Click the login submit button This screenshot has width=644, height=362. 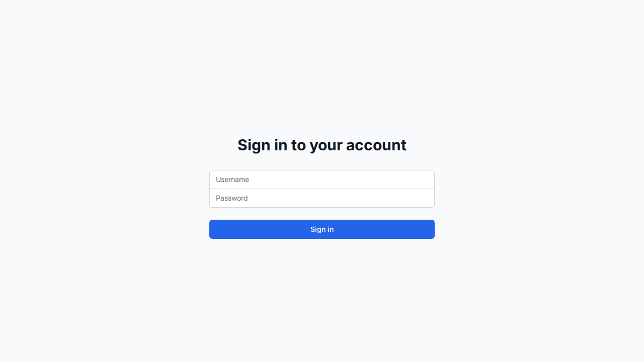click(322, 229)
